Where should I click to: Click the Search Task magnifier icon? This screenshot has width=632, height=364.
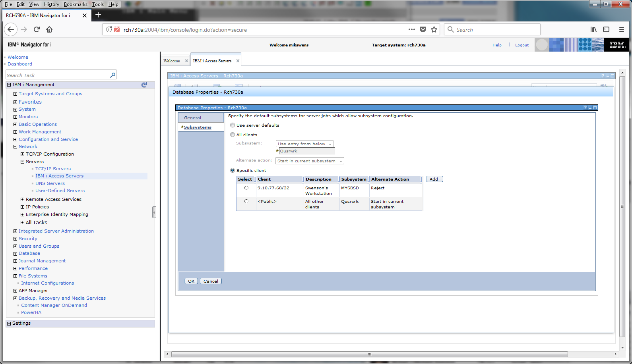tap(112, 75)
